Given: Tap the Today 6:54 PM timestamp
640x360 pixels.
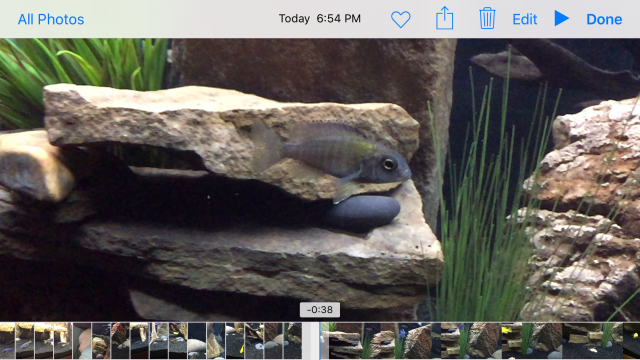Looking at the screenshot, I should pyautogui.click(x=320, y=18).
